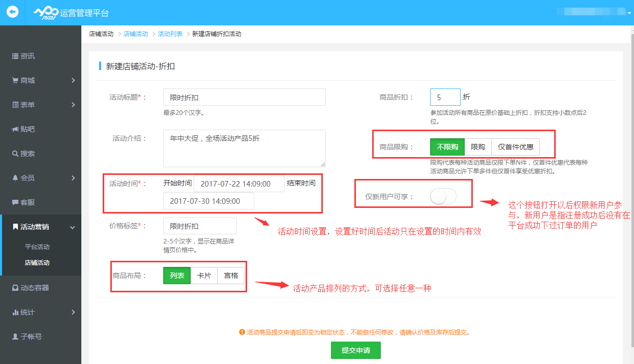Choose 仅首件优惠 for 商品限购
The height and width of the screenshot is (364, 634).
[x=515, y=147]
